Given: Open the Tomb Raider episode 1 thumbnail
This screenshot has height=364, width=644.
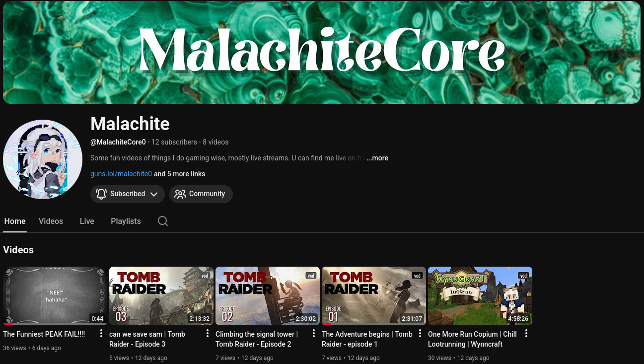Looking at the screenshot, I should (374, 295).
